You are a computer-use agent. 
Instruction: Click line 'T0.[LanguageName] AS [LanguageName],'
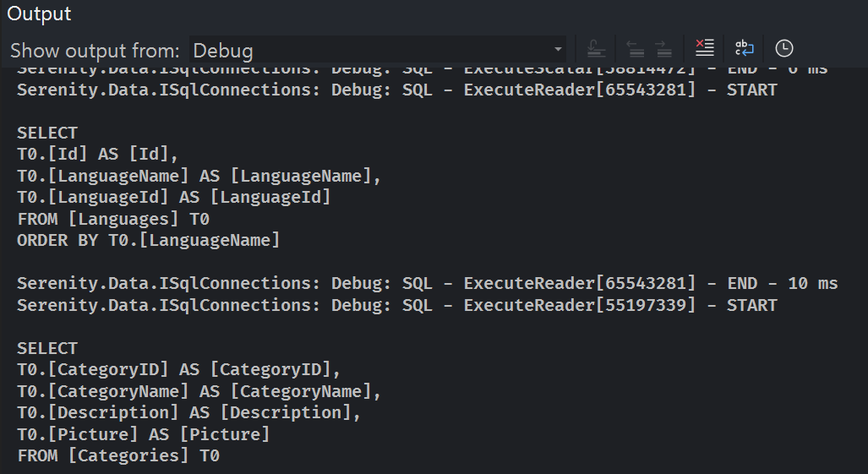tap(199, 176)
